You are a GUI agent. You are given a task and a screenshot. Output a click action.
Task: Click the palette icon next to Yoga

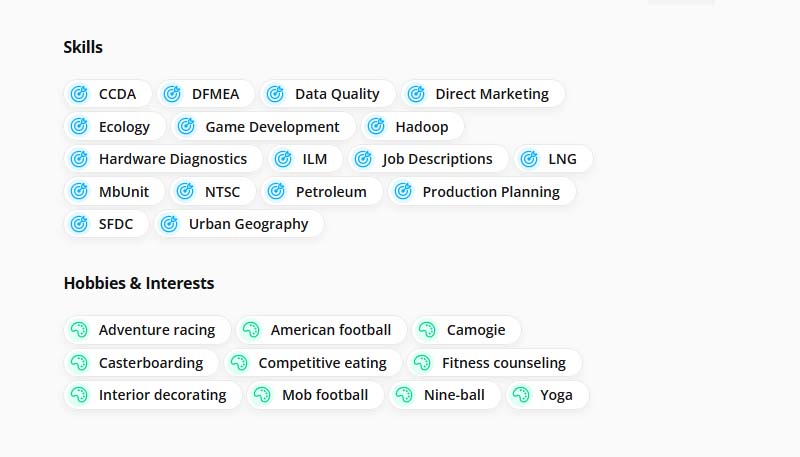(x=521, y=395)
